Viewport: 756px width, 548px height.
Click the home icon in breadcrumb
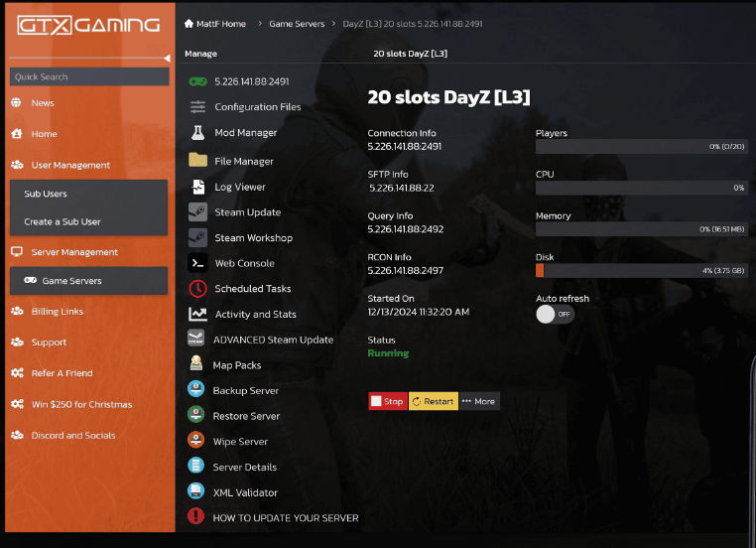point(189,23)
